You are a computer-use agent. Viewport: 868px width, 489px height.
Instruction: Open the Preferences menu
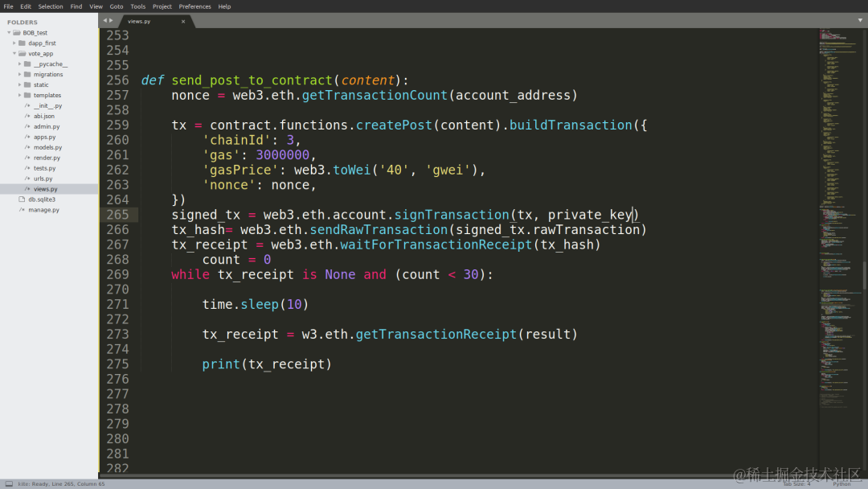tap(194, 6)
